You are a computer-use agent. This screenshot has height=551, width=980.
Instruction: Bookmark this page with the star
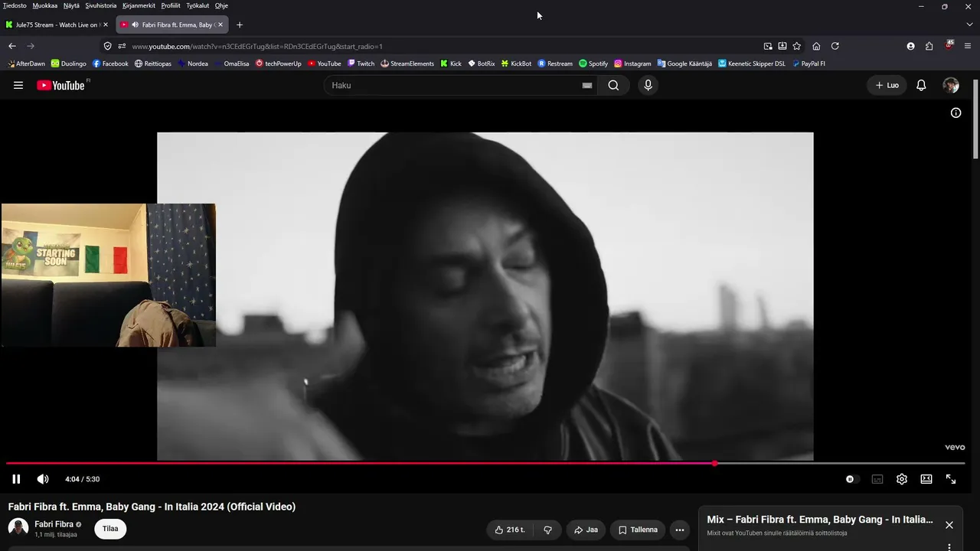[x=797, y=46]
